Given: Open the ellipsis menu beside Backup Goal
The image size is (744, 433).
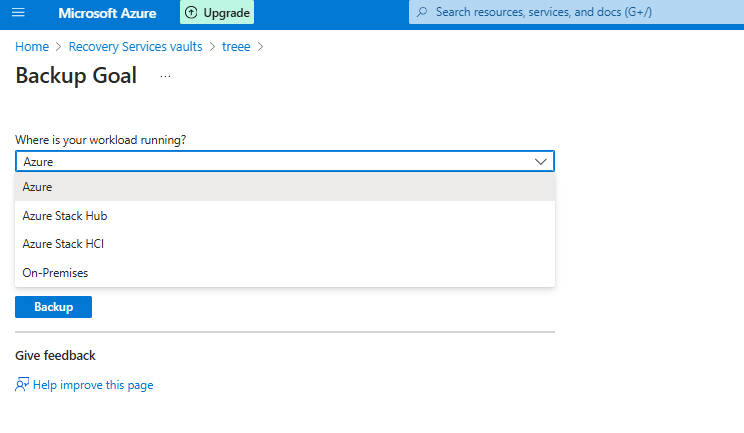Looking at the screenshot, I should (165, 76).
